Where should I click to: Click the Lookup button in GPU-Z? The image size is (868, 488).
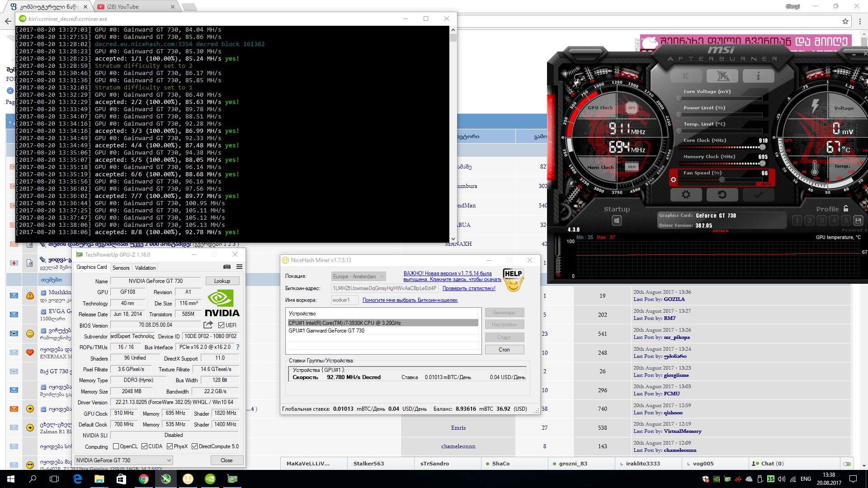[x=222, y=281]
